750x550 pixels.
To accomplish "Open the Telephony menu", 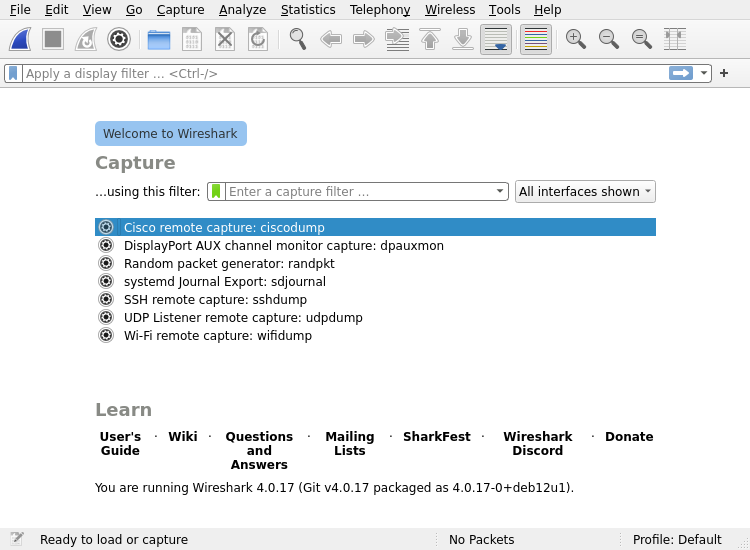I will 380,10.
